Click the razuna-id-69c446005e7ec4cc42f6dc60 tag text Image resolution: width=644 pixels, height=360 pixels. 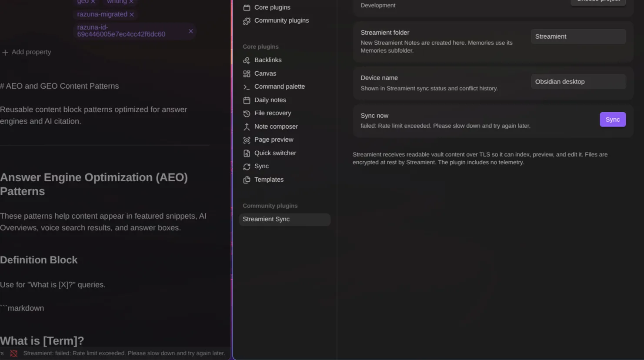(121, 31)
